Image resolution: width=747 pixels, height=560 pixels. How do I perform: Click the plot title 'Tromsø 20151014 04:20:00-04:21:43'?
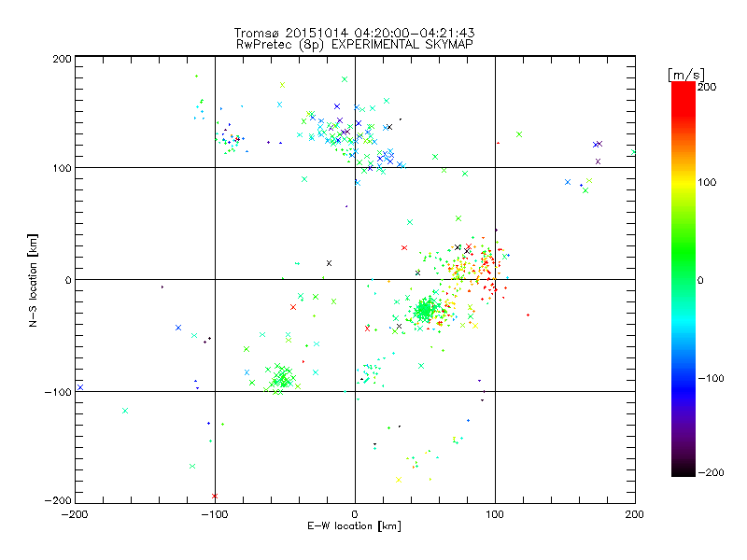354,33
